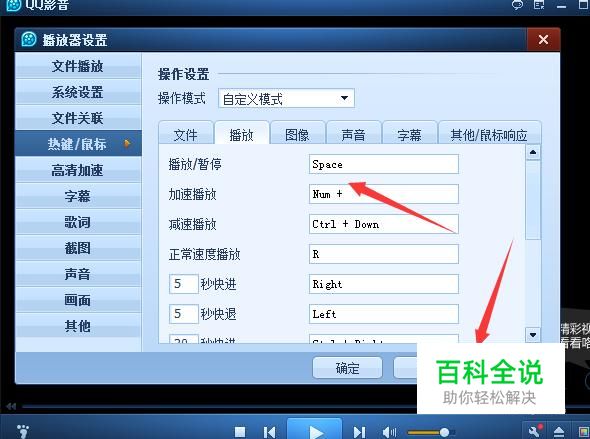Click the rewind arrows beside the progress bar
The height and width of the screenshot is (439, 590).
pos(11,406)
